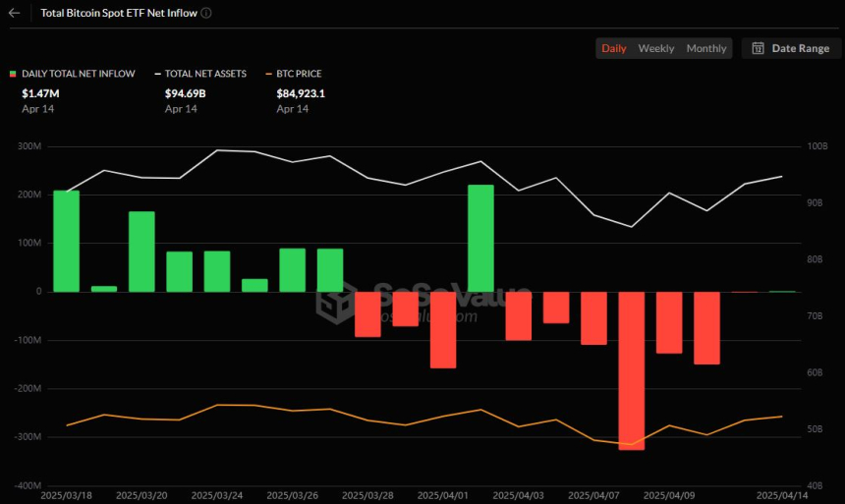The image size is (845, 504).
Task: Toggle Daily Total Net Inflow legend series
Action: pos(79,74)
